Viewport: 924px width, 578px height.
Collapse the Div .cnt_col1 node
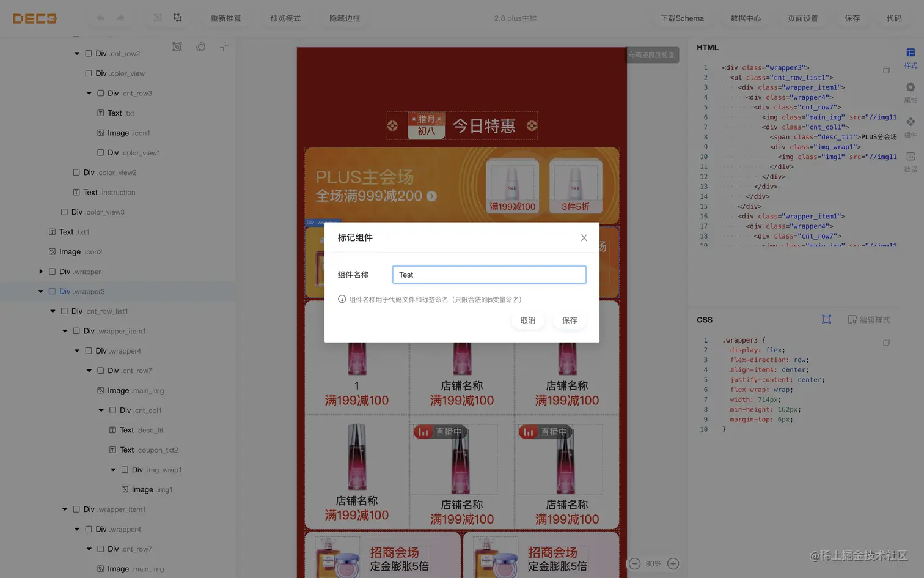click(x=101, y=410)
